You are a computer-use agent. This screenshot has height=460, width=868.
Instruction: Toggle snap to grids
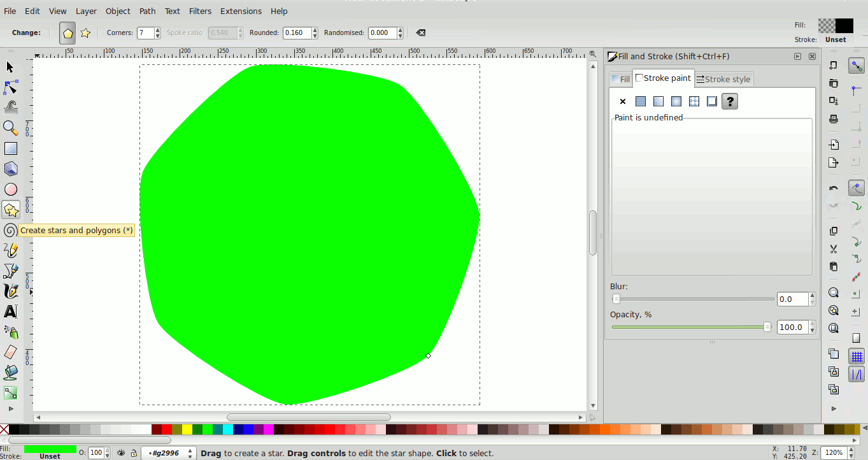tap(857, 357)
